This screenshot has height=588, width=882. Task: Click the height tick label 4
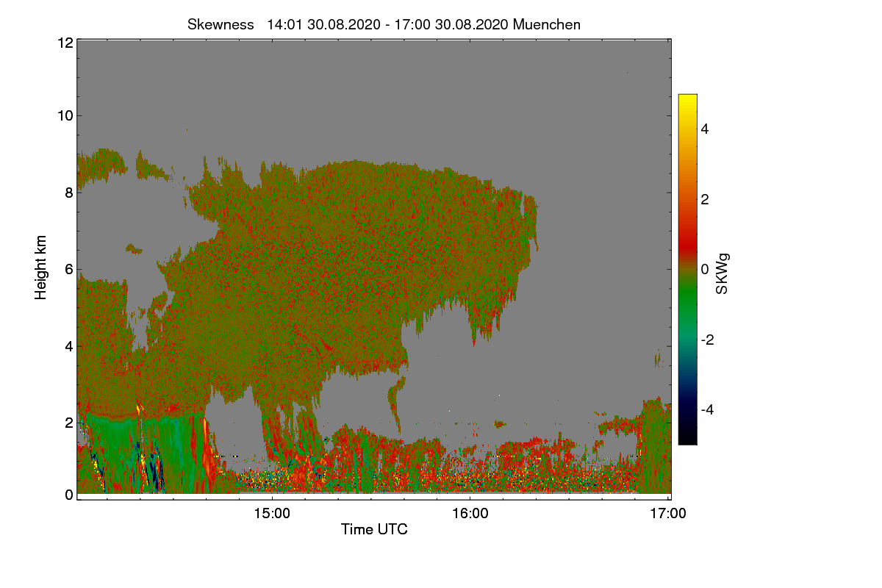tap(68, 345)
